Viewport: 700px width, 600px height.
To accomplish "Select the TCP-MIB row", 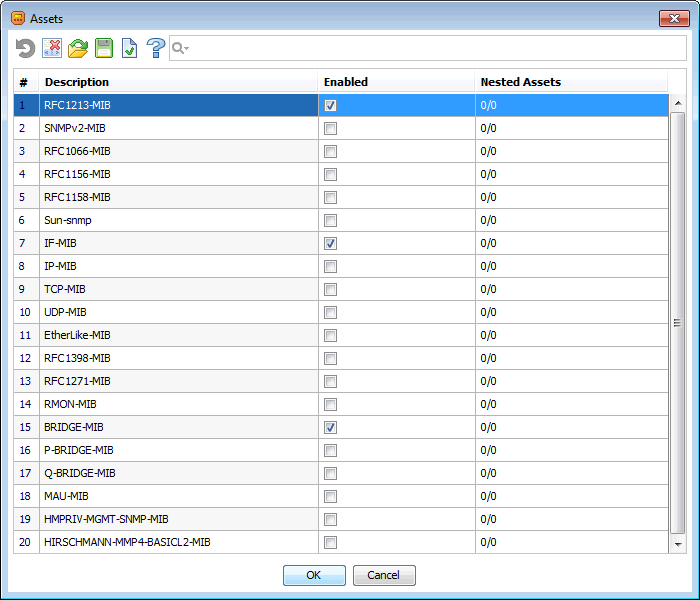I will coord(341,289).
